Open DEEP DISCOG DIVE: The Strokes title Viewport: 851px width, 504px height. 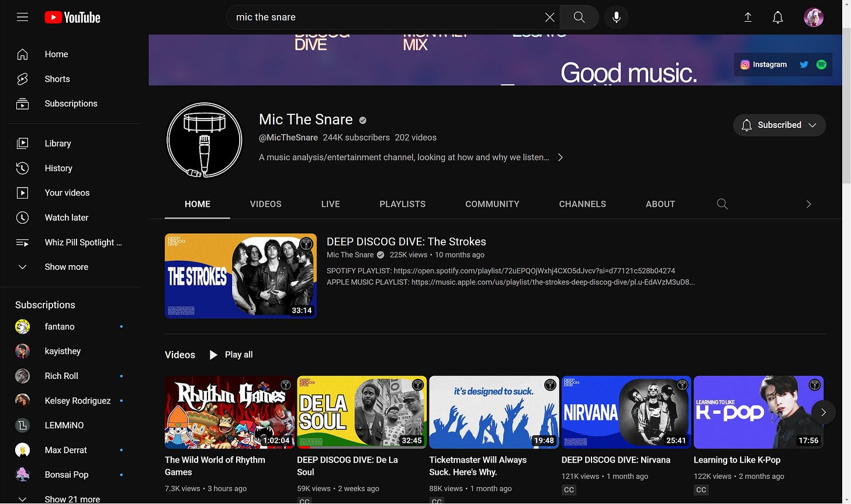point(406,242)
